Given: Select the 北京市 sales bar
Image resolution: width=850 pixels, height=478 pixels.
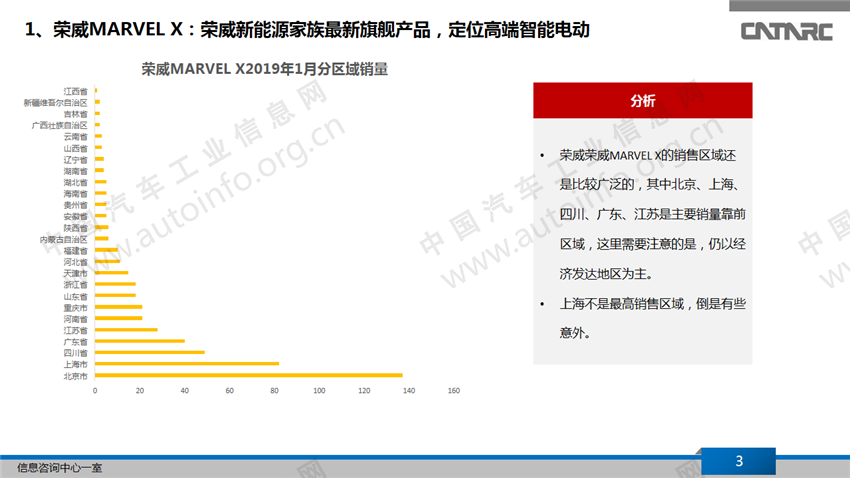Looking at the screenshot, I should pos(249,375).
